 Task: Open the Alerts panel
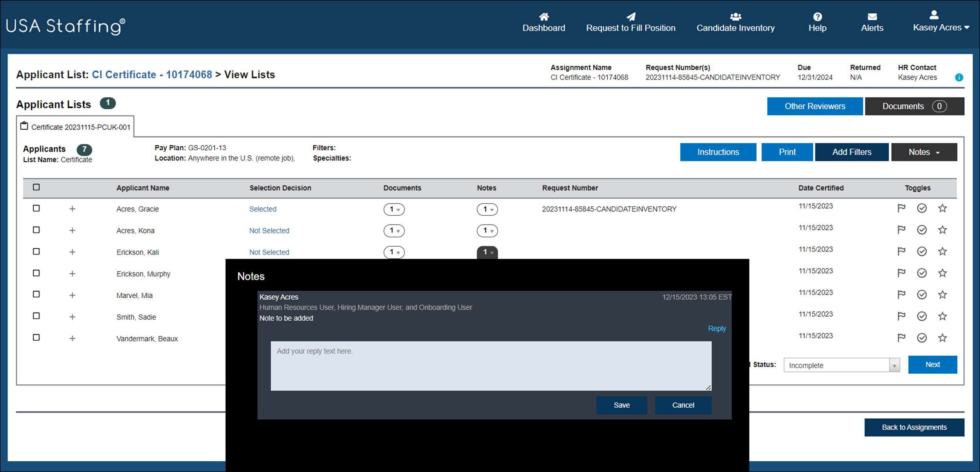pyautogui.click(x=872, y=23)
